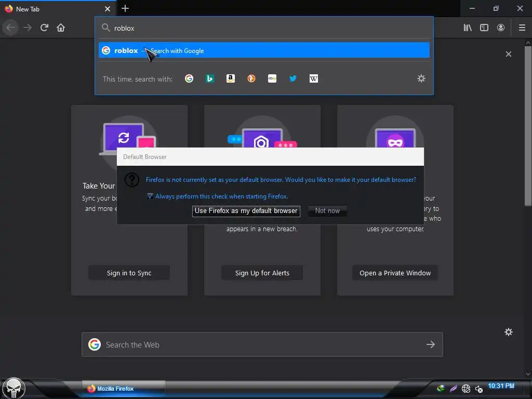Screen dimensions: 532x399
Task: Open new tab page customize gear
Action: 508,332
